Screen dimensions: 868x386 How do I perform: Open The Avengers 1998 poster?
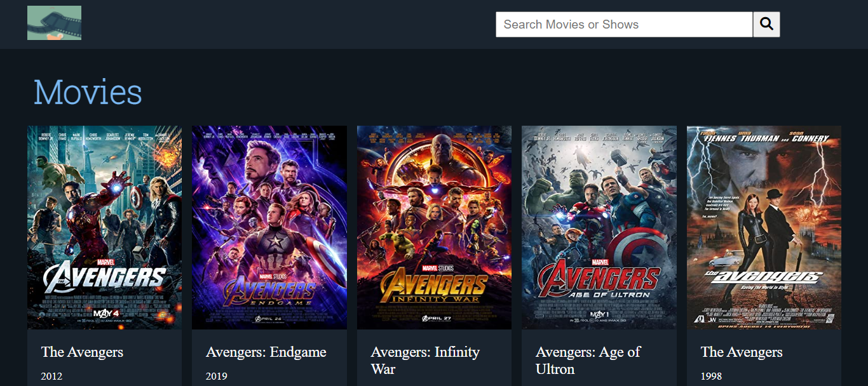(x=764, y=227)
